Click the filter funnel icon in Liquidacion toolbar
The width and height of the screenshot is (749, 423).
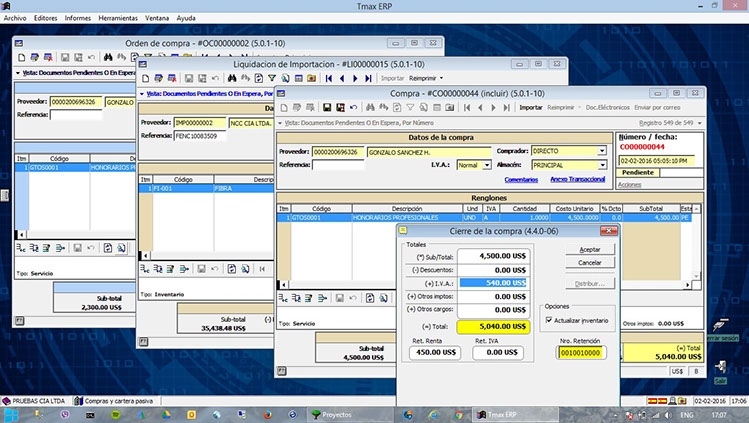point(271,78)
